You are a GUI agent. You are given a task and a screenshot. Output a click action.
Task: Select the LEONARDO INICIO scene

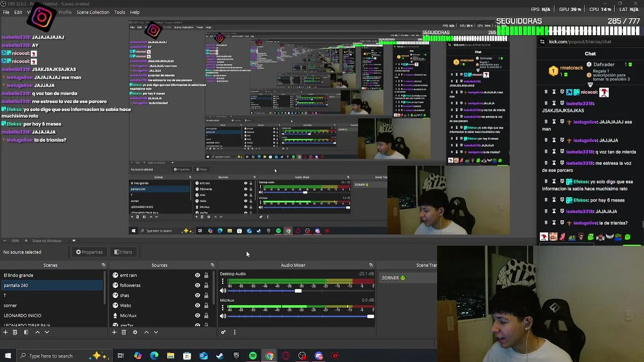click(51, 315)
